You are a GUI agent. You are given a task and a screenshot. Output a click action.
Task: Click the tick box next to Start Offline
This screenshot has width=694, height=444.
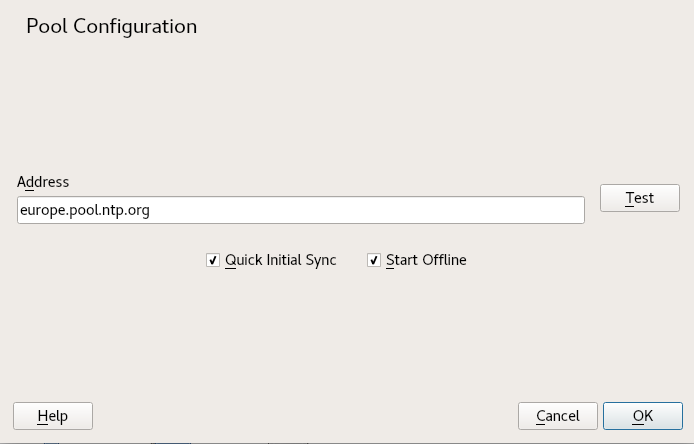(374, 260)
